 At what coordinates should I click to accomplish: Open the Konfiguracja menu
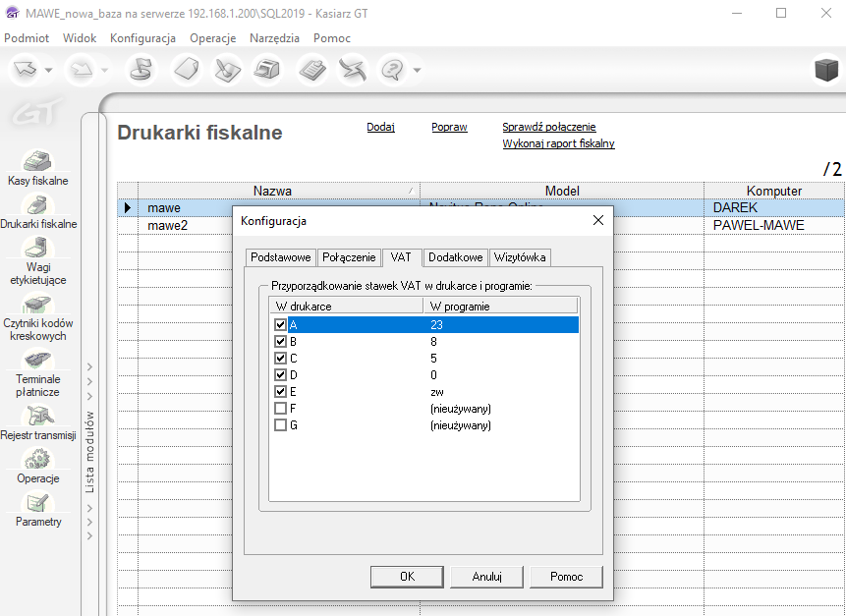142,38
